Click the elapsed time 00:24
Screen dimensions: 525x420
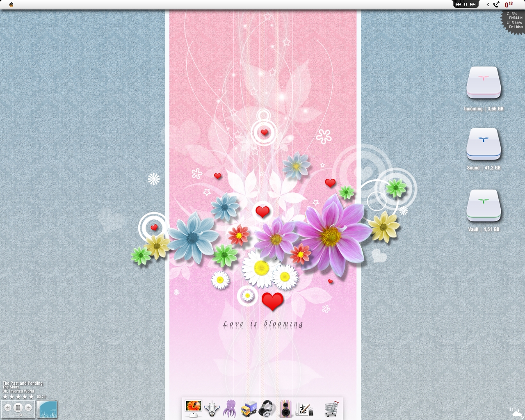click(x=41, y=397)
